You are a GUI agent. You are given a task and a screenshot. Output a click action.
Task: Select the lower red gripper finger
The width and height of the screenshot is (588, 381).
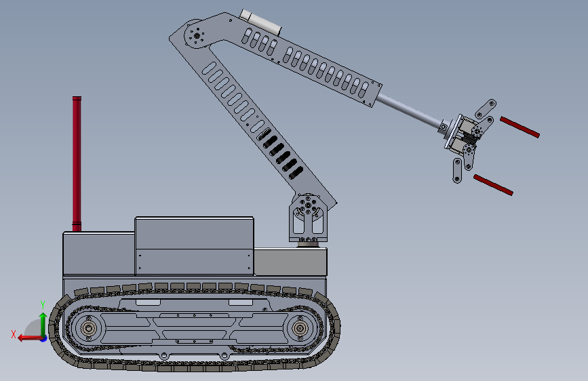tap(493, 185)
